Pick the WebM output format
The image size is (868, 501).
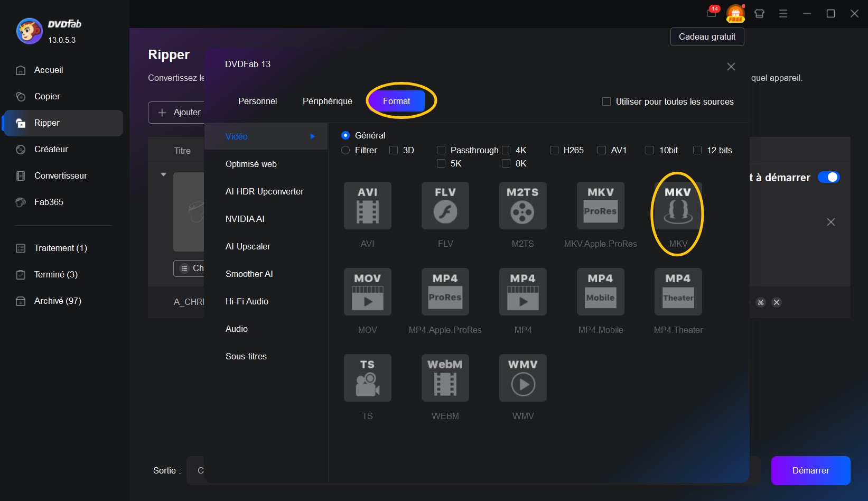(x=445, y=378)
